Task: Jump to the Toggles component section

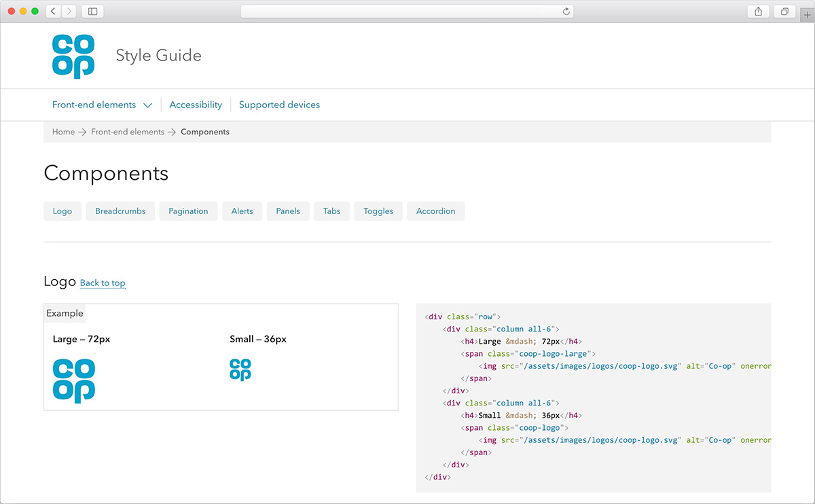Action: click(378, 211)
